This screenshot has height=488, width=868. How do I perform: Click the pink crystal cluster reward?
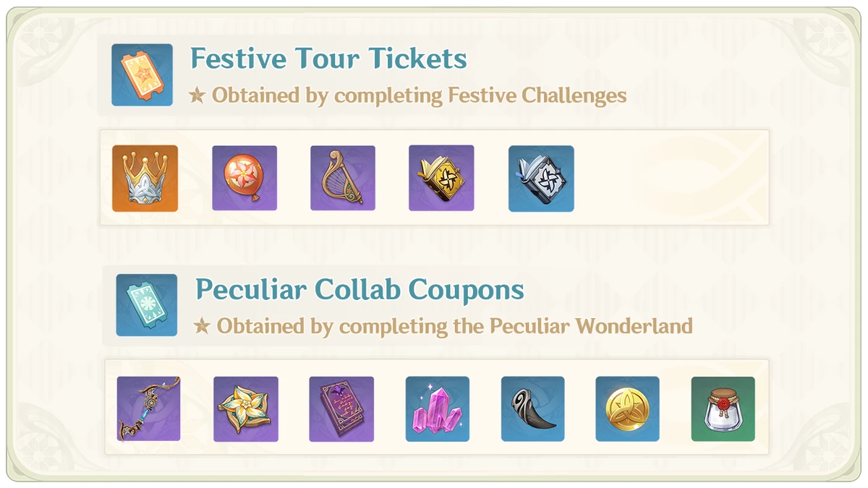(438, 409)
